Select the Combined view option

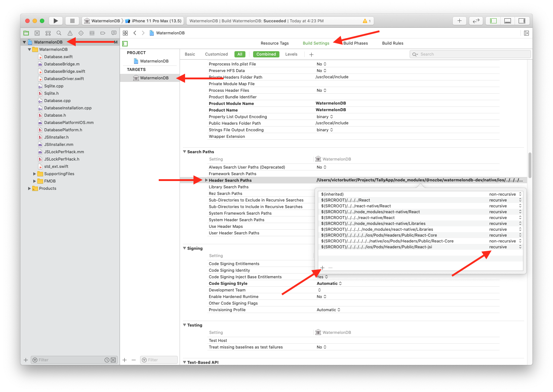(x=266, y=54)
